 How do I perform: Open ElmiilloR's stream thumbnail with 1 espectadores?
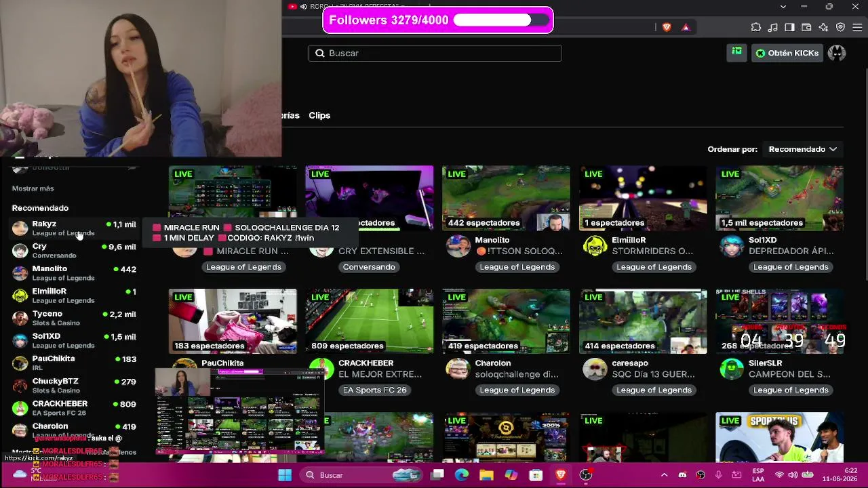pyautogui.click(x=643, y=198)
